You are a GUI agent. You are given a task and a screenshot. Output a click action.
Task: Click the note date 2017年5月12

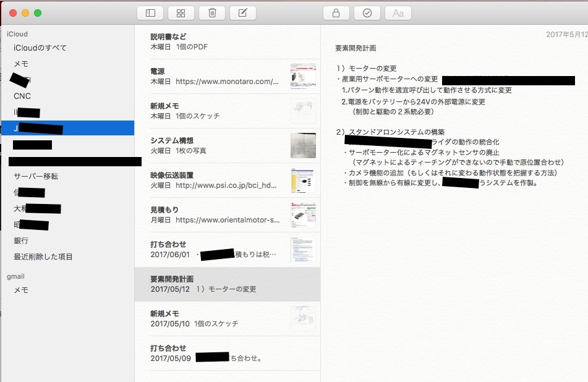click(x=566, y=35)
